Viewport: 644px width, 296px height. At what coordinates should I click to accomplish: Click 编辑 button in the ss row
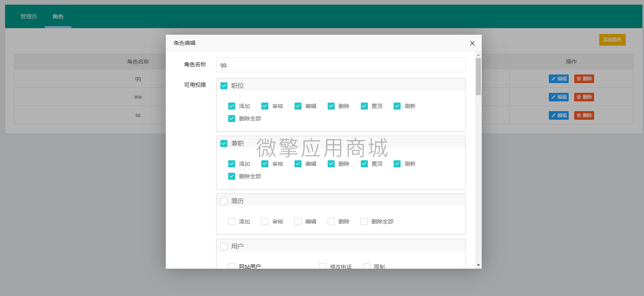[559, 115]
